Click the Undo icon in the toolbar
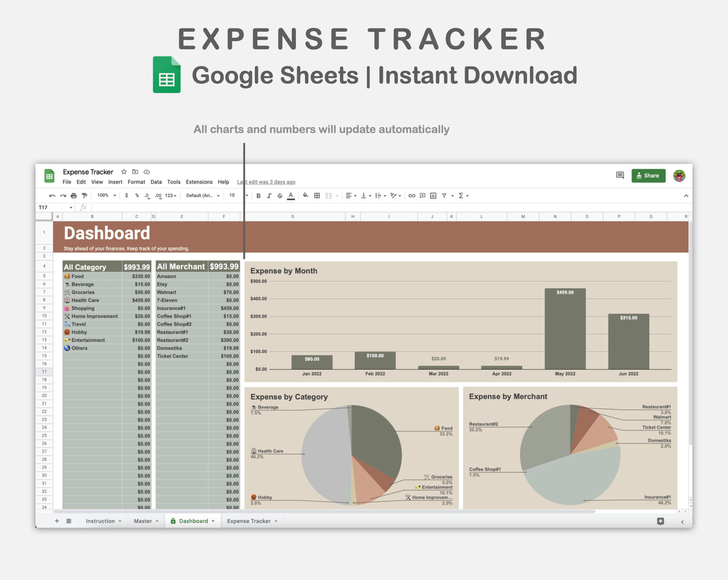The width and height of the screenshot is (728, 580). [x=52, y=196]
